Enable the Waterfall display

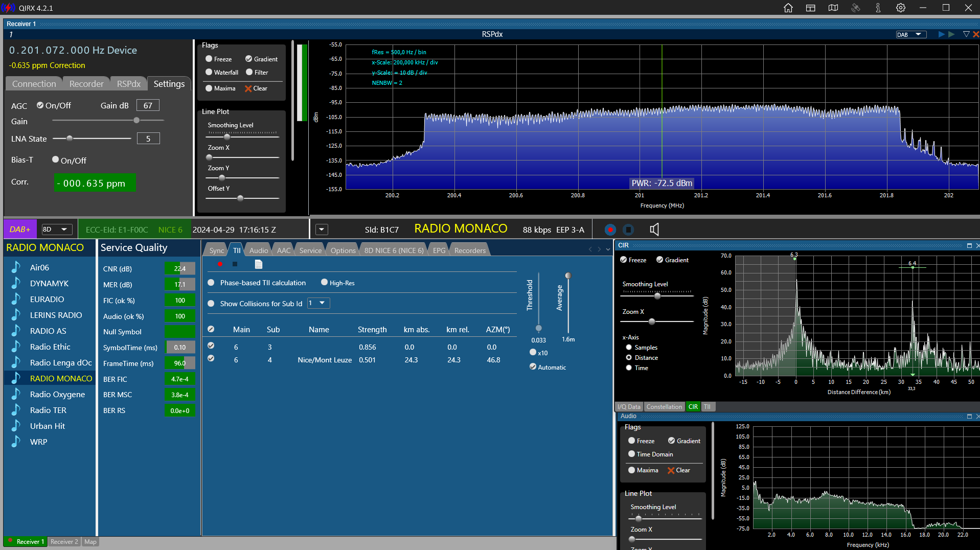(x=209, y=72)
